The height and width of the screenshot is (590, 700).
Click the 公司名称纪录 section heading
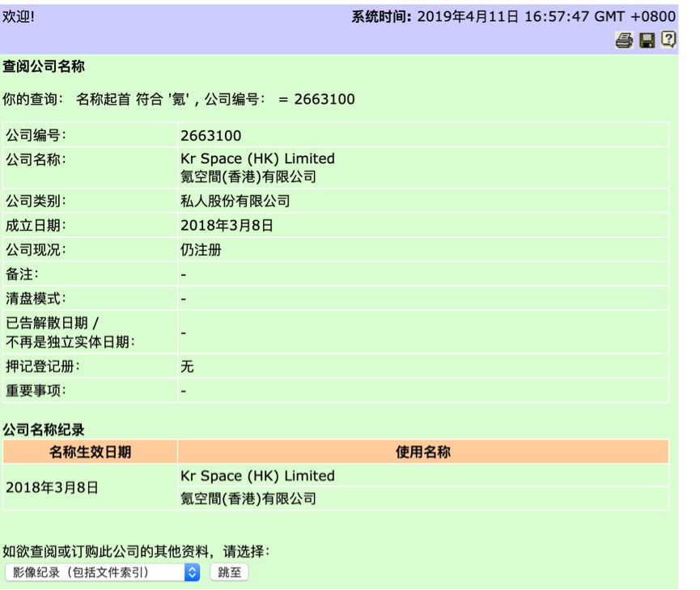tap(44, 430)
